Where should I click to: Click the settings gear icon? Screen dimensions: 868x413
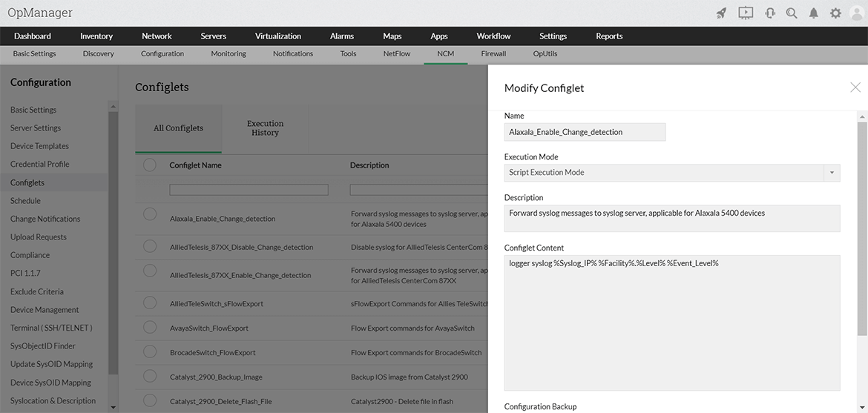[835, 13]
